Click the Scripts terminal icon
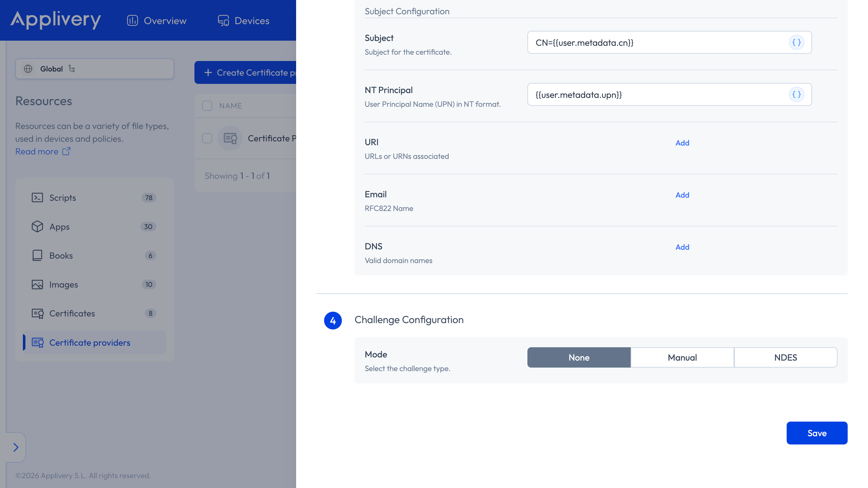The width and height of the screenshot is (868, 488). (x=37, y=198)
